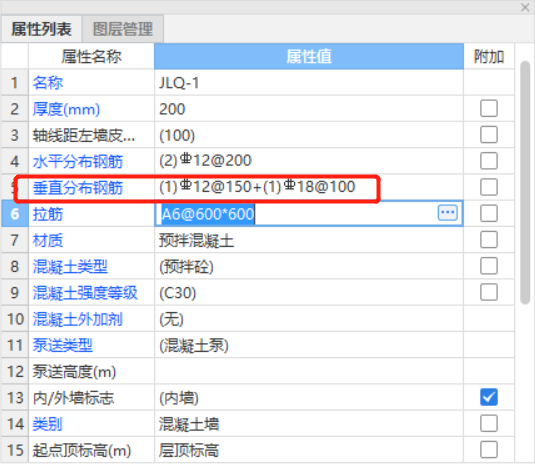This screenshot has height=464, width=535.
Task: Select the (预拌砼) concrete type value
Action: [x=309, y=266]
